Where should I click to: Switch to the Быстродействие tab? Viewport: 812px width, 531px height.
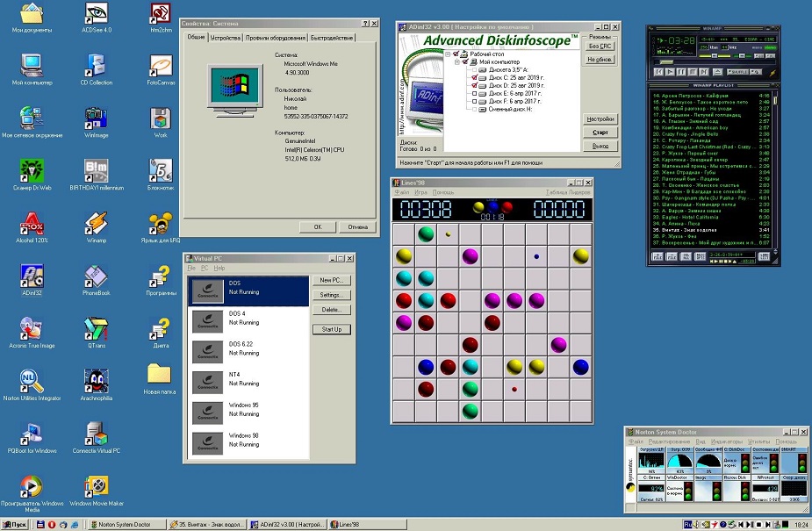point(332,38)
